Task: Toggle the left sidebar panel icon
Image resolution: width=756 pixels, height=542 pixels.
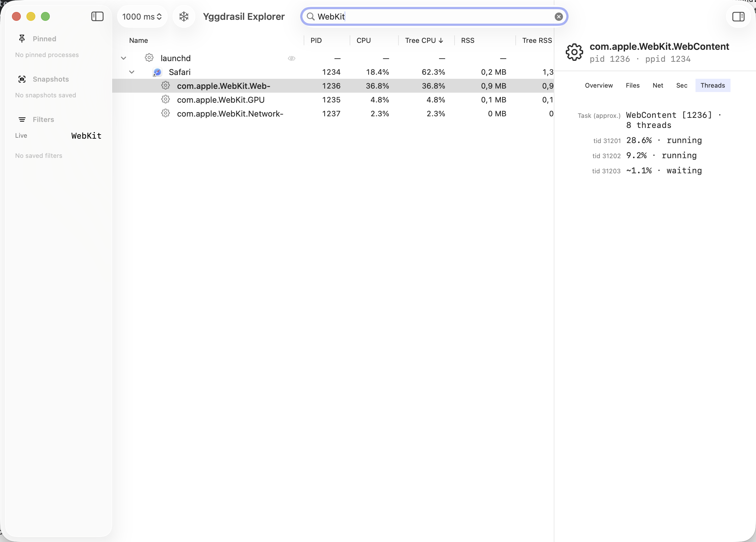Action: point(97,16)
